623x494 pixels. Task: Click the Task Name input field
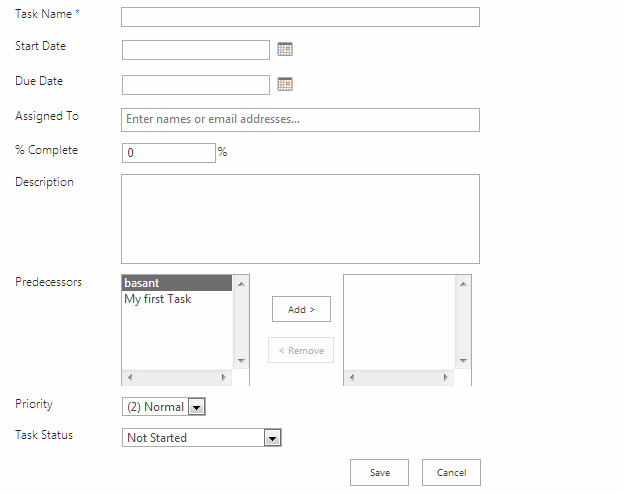click(300, 17)
